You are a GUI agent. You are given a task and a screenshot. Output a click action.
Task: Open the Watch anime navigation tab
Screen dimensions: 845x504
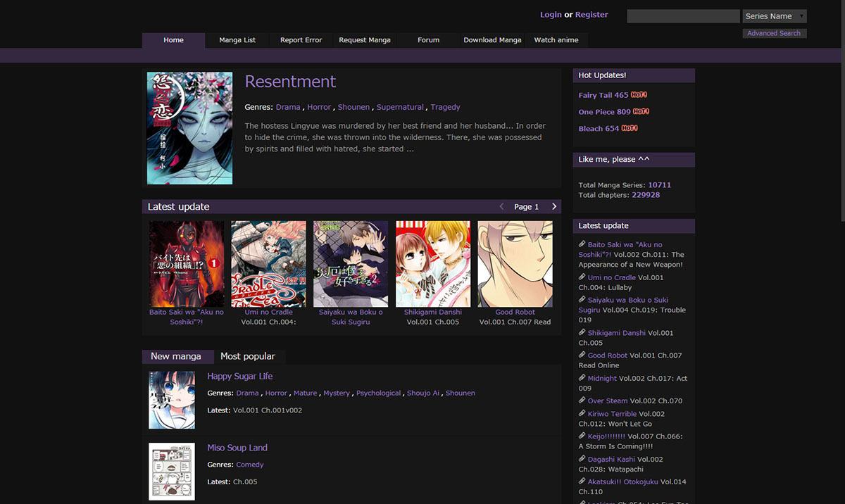click(556, 40)
